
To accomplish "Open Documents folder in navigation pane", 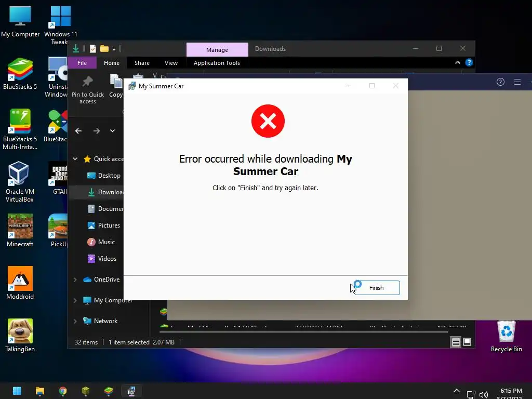I will (x=105, y=209).
